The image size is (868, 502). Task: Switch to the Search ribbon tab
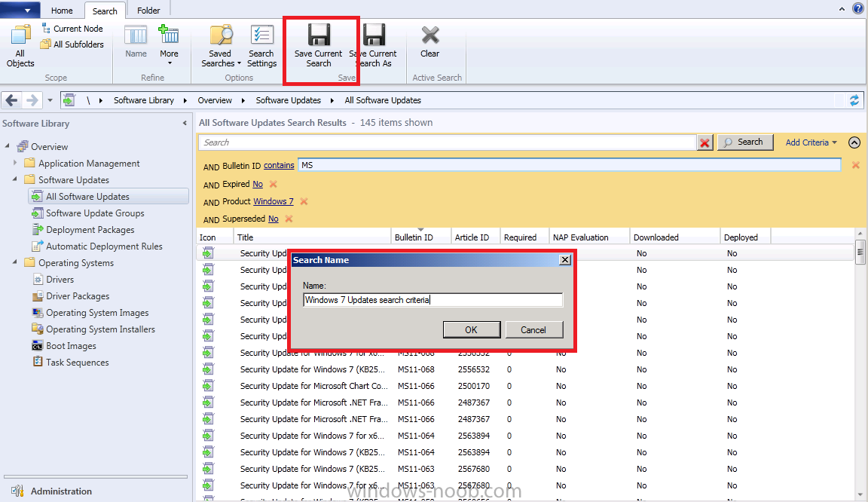105,11
